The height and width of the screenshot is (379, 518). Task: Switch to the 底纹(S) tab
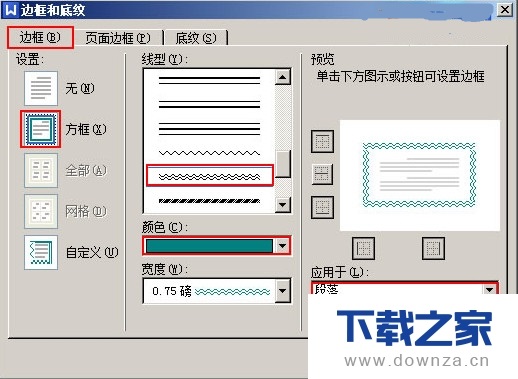(196, 38)
